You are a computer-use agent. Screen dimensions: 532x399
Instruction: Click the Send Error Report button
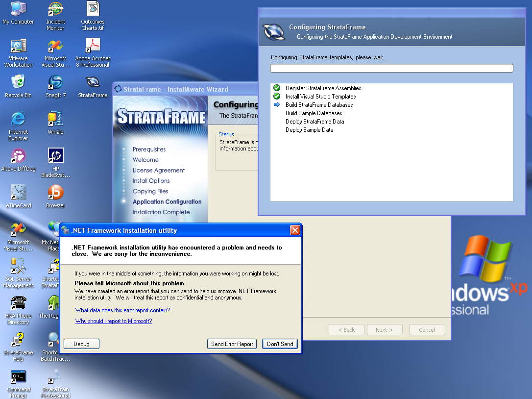click(x=232, y=344)
